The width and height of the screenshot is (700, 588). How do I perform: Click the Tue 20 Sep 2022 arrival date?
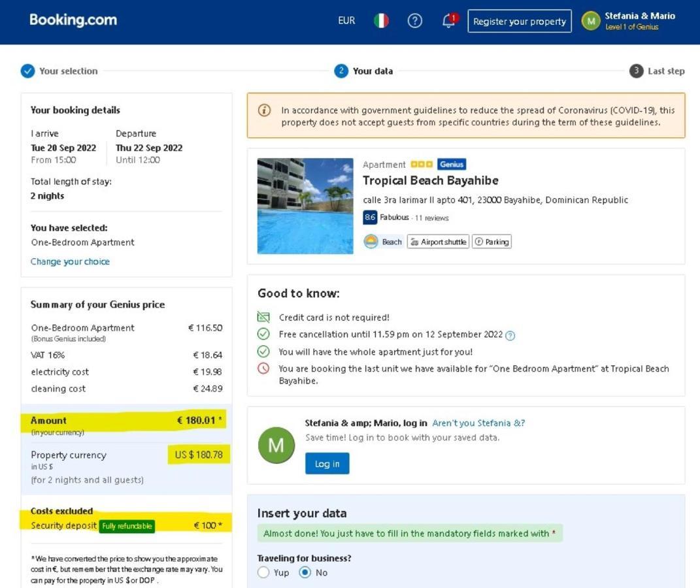click(x=63, y=148)
